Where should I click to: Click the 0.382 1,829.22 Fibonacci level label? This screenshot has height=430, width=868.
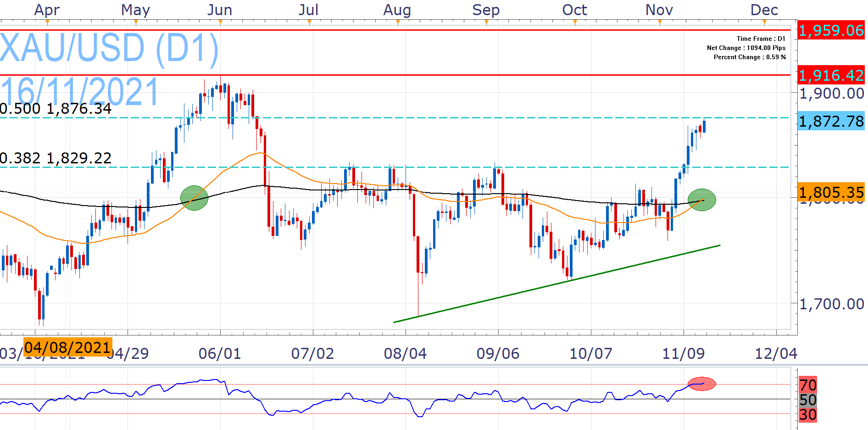pyautogui.click(x=56, y=158)
